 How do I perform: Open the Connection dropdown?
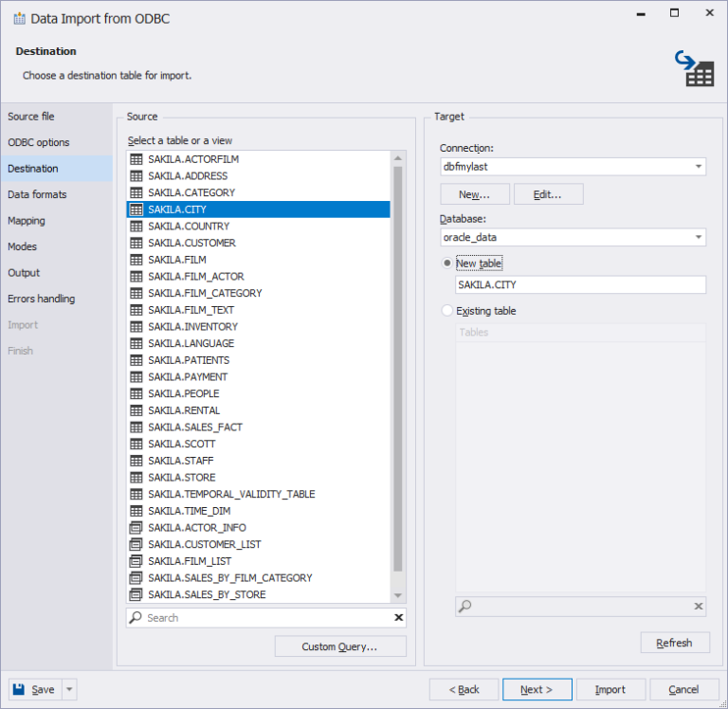[699, 167]
